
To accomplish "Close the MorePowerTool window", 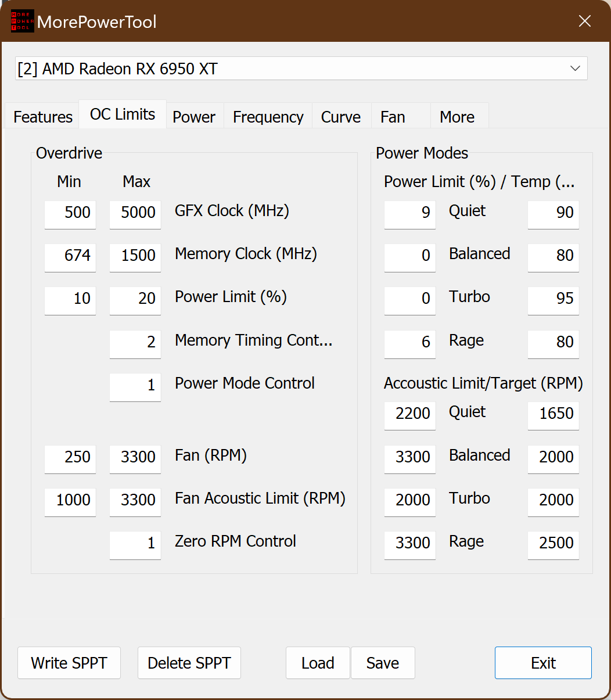I will pyautogui.click(x=585, y=21).
